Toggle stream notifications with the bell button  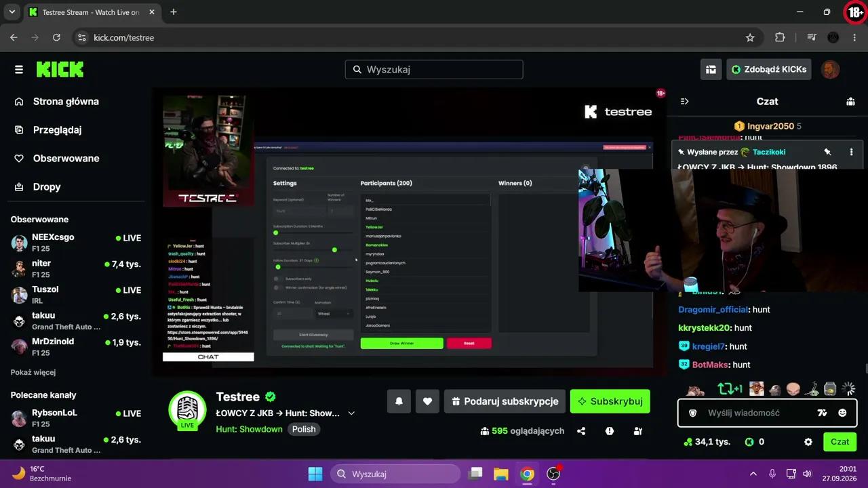tap(399, 401)
